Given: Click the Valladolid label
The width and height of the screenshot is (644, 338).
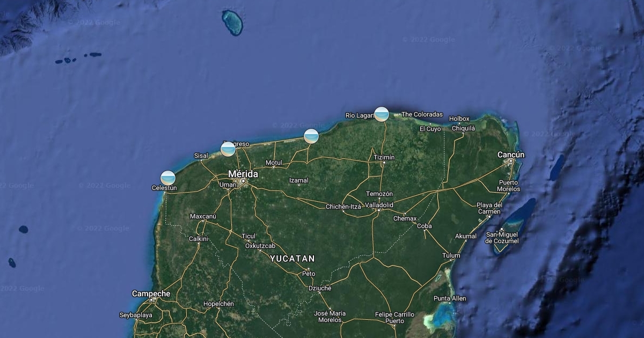Looking at the screenshot, I should coord(379,205).
